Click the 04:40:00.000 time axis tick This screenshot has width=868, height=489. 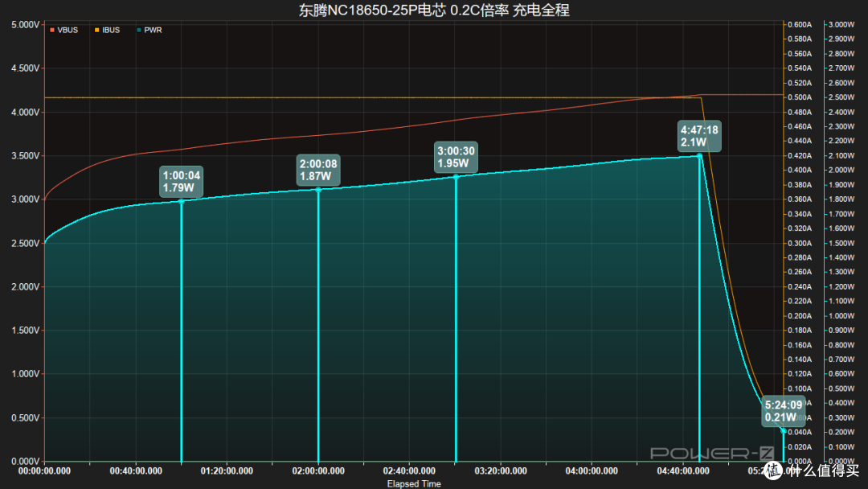[x=682, y=471]
